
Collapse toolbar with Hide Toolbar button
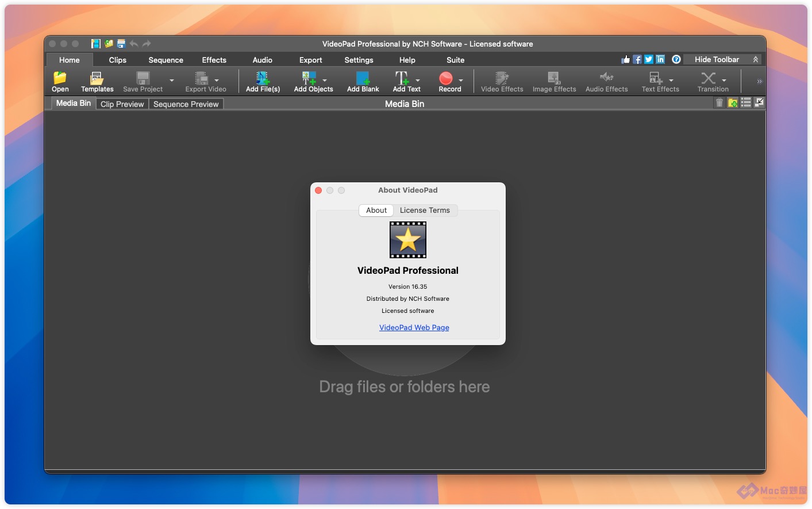click(x=724, y=59)
